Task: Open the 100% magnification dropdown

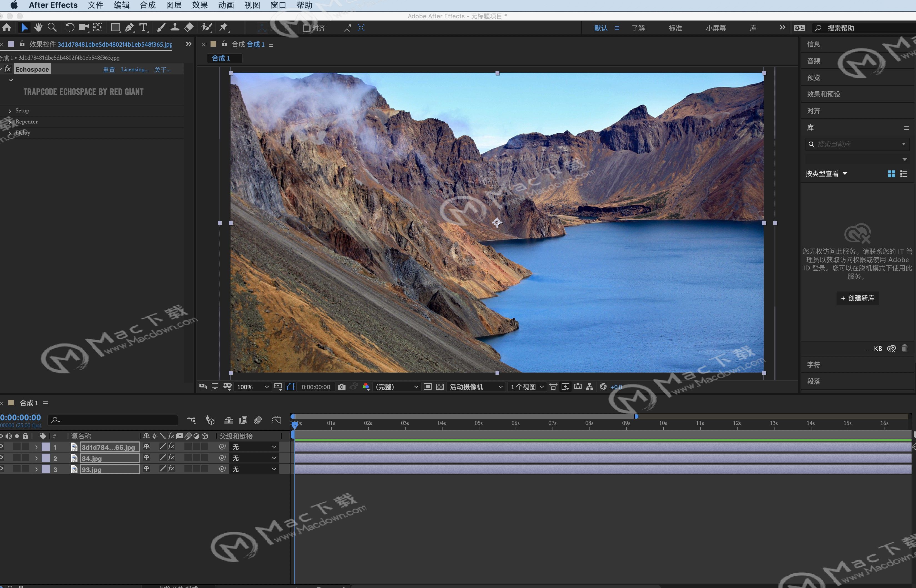Action: pos(252,387)
